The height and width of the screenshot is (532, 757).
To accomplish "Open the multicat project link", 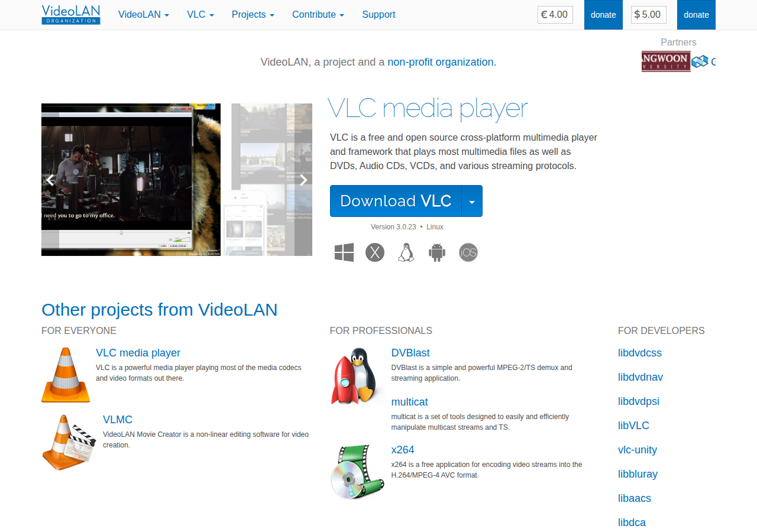I will pyautogui.click(x=409, y=402).
